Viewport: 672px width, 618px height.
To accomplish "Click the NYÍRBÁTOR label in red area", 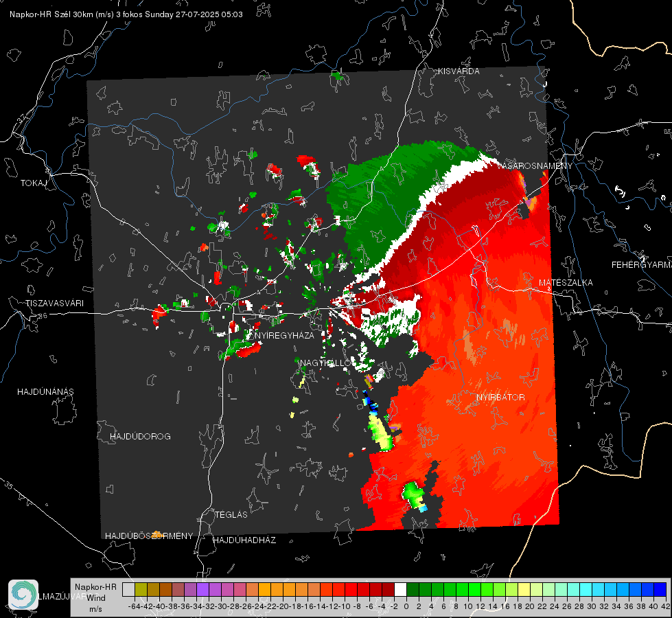I will tap(500, 398).
